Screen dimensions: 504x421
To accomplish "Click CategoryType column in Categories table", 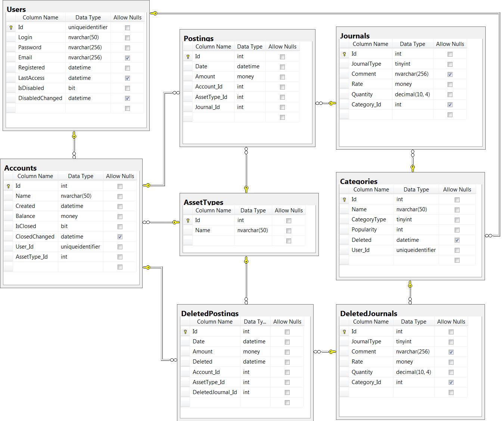I will coord(369,219).
